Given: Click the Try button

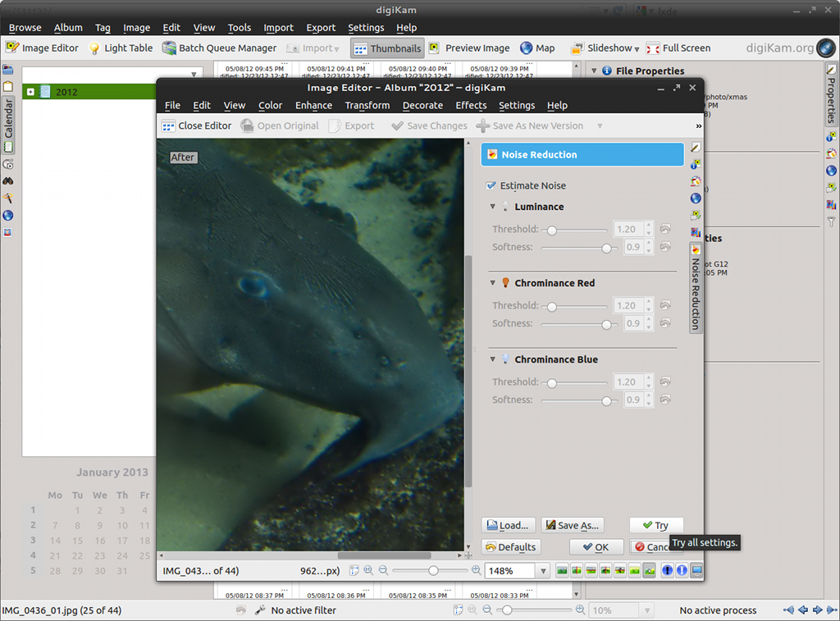Looking at the screenshot, I should [x=655, y=526].
